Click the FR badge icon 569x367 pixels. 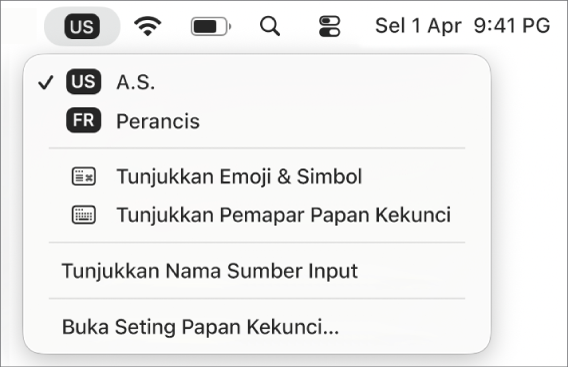click(x=83, y=120)
